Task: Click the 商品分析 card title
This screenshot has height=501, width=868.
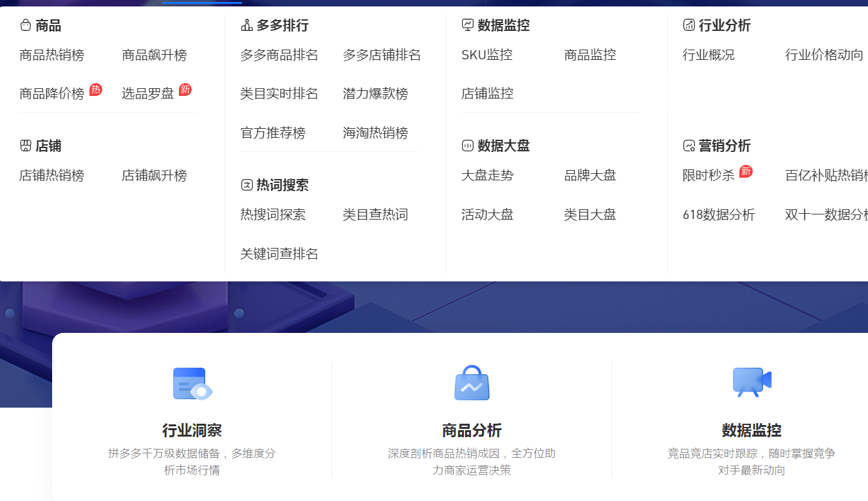Action: pyautogui.click(x=472, y=431)
